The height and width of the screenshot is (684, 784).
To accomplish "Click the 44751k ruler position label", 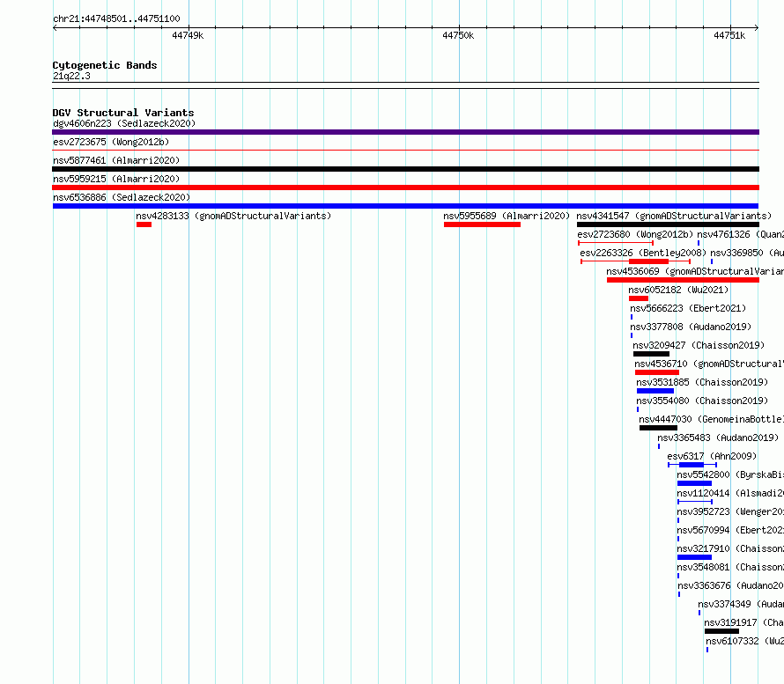I will [729, 35].
